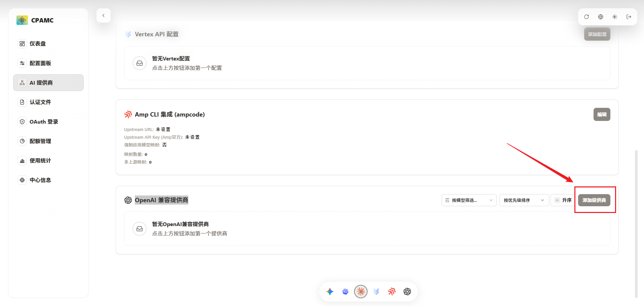This screenshot has height=306, width=644.
Task: Jump to Gemini section via bottom dock
Action: [330, 292]
